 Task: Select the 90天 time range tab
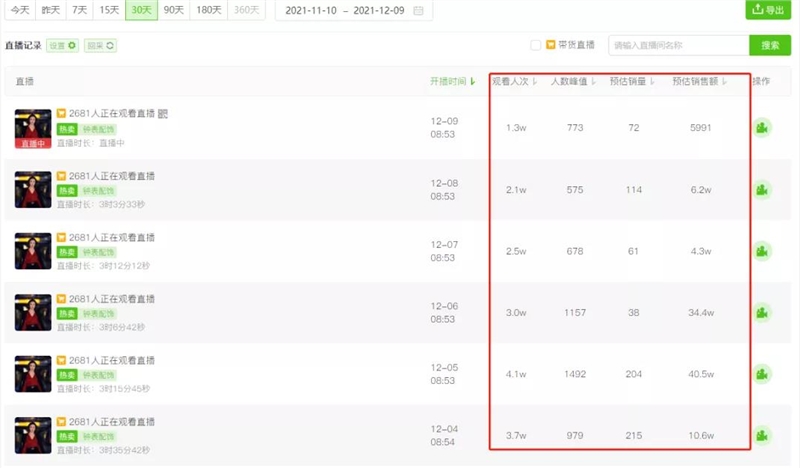click(x=174, y=10)
